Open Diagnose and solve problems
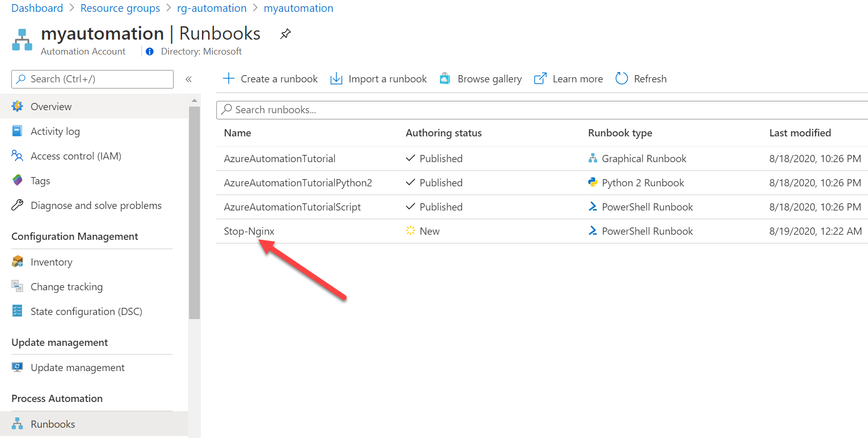Screen dimensions: 868x438 point(94,205)
